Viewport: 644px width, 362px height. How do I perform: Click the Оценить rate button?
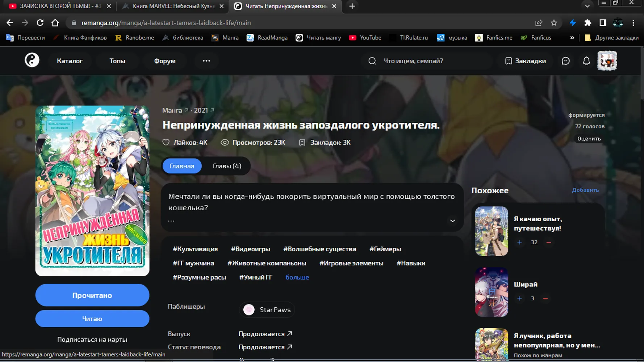589,139
